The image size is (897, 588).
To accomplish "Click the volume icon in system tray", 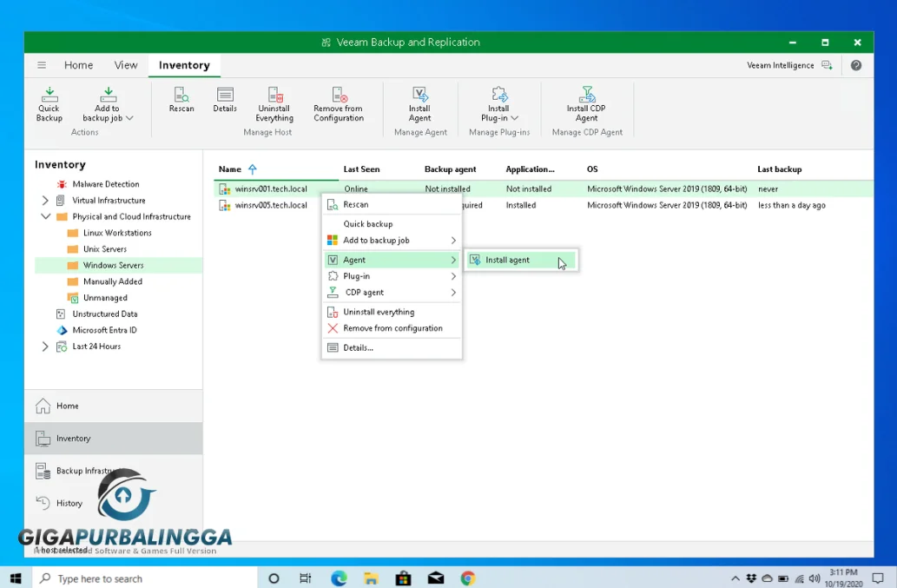I will point(814,578).
